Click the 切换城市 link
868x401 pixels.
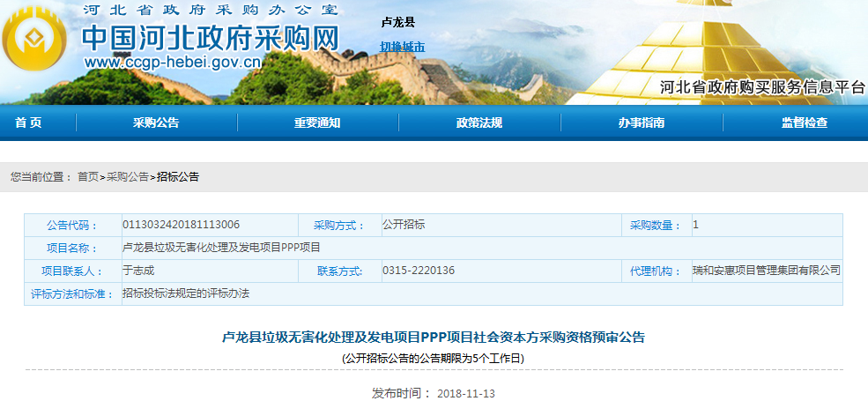[x=402, y=47]
